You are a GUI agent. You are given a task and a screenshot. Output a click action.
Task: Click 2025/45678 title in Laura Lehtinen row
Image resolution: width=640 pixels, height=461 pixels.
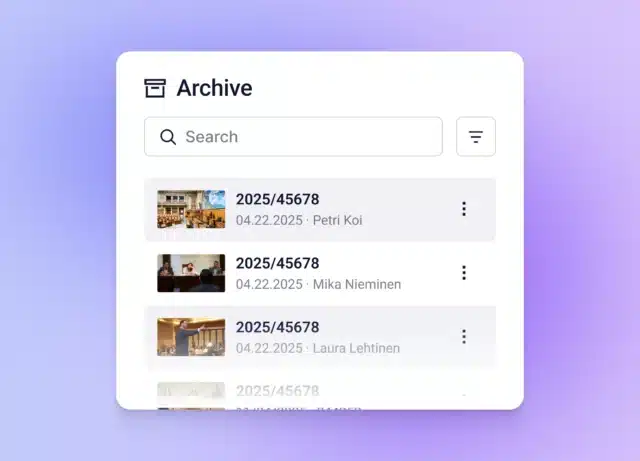(277, 327)
